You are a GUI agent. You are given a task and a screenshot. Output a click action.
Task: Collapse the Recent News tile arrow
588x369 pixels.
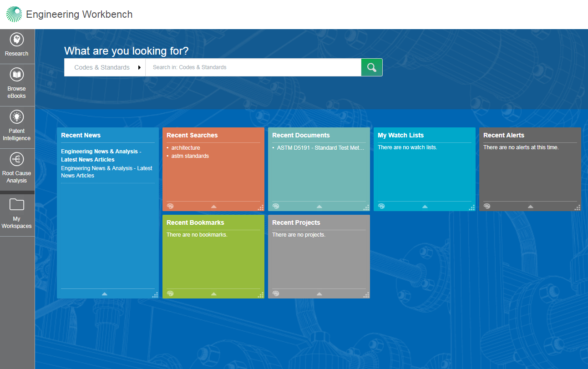click(105, 294)
